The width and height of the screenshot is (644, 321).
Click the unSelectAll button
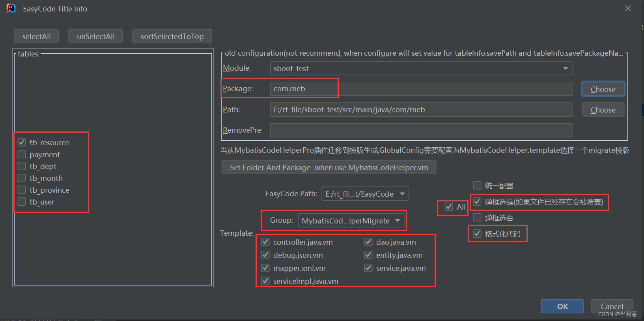pos(95,36)
